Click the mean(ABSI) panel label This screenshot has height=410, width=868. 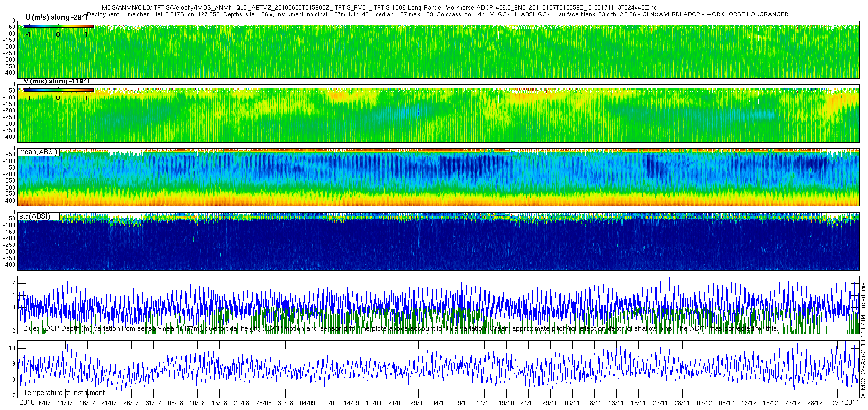[x=38, y=152]
